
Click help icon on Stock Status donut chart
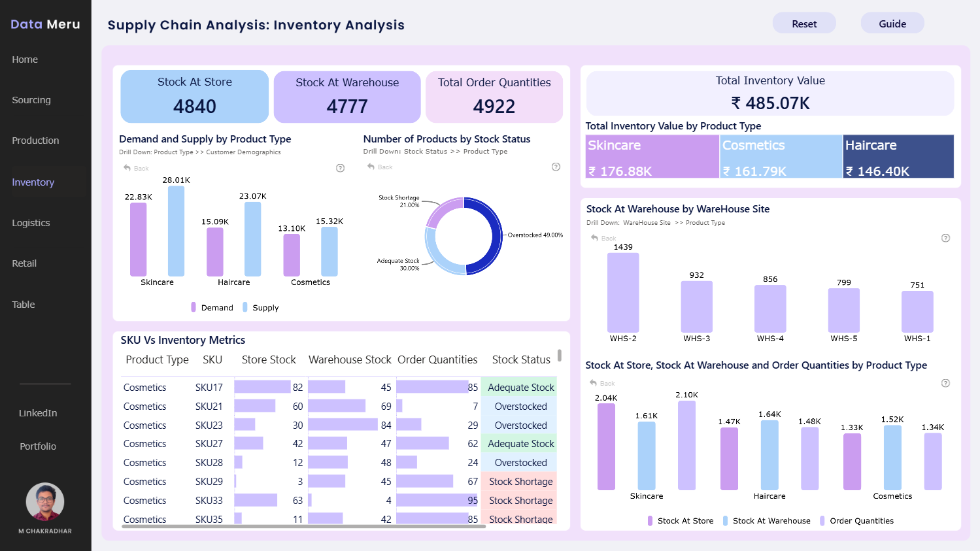[556, 167]
